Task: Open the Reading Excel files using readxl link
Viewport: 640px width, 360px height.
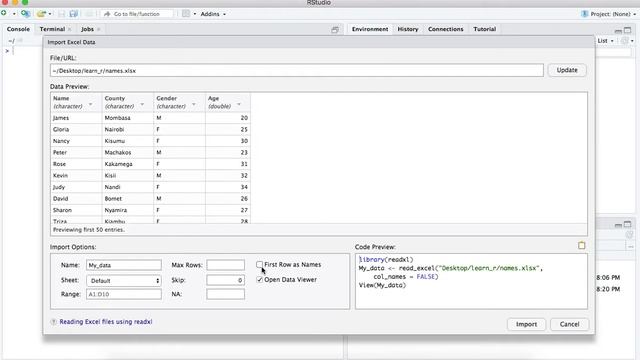Action: point(106,322)
